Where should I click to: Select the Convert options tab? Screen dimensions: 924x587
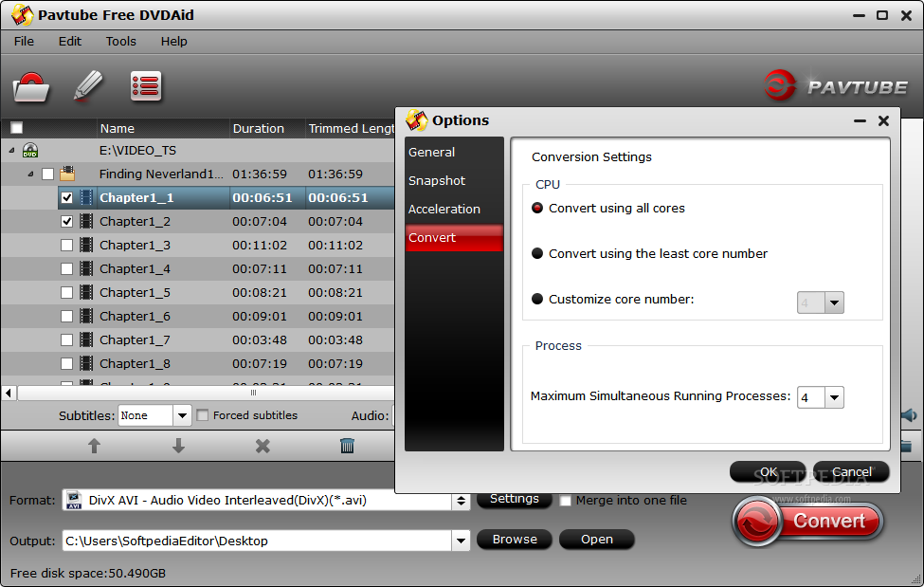(454, 238)
